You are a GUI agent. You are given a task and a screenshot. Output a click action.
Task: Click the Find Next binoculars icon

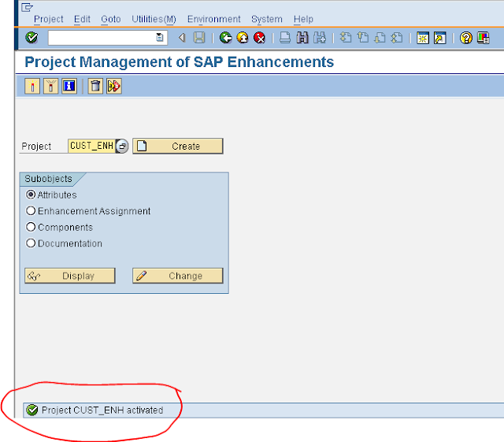click(x=320, y=38)
